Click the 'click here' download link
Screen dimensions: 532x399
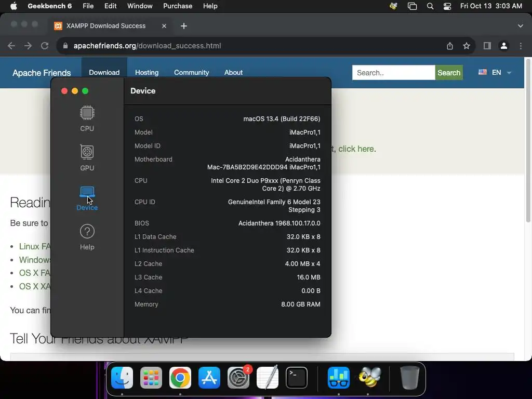click(x=356, y=149)
